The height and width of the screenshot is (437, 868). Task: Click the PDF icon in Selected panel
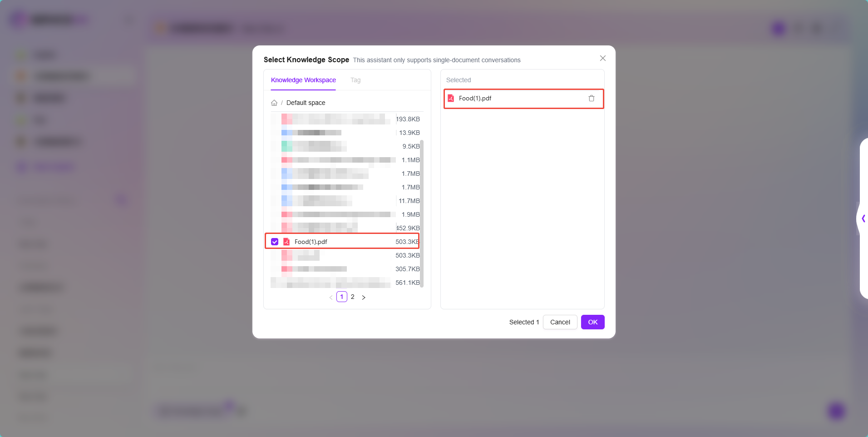coord(451,98)
